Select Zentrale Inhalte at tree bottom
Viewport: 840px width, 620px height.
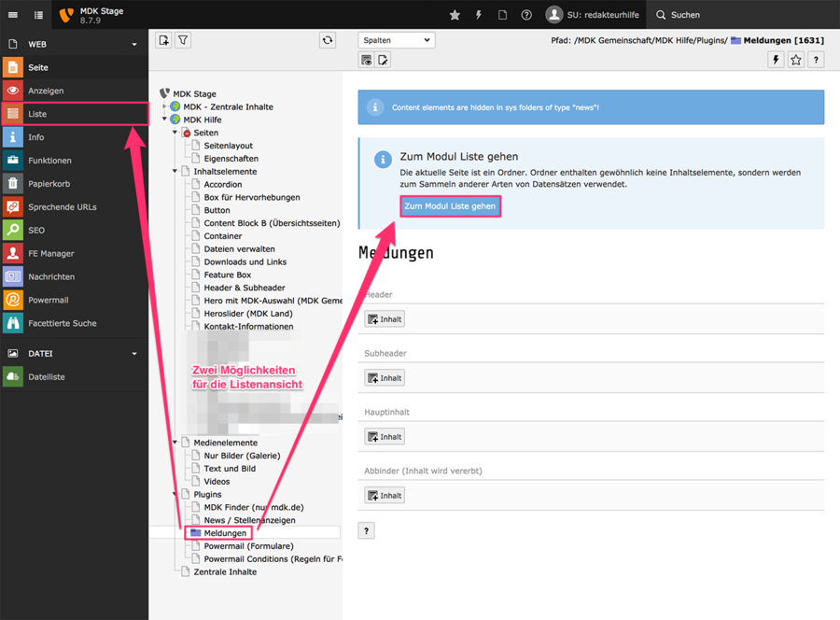point(225,571)
